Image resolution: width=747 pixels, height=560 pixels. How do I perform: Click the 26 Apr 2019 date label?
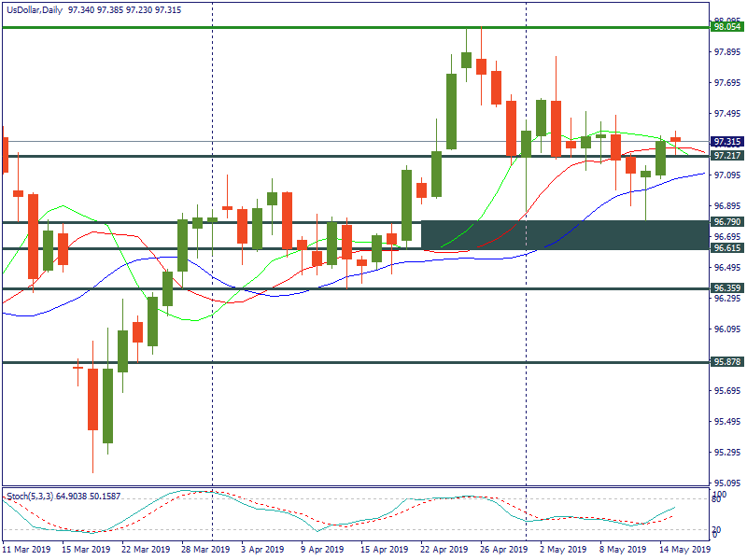click(x=504, y=550)
